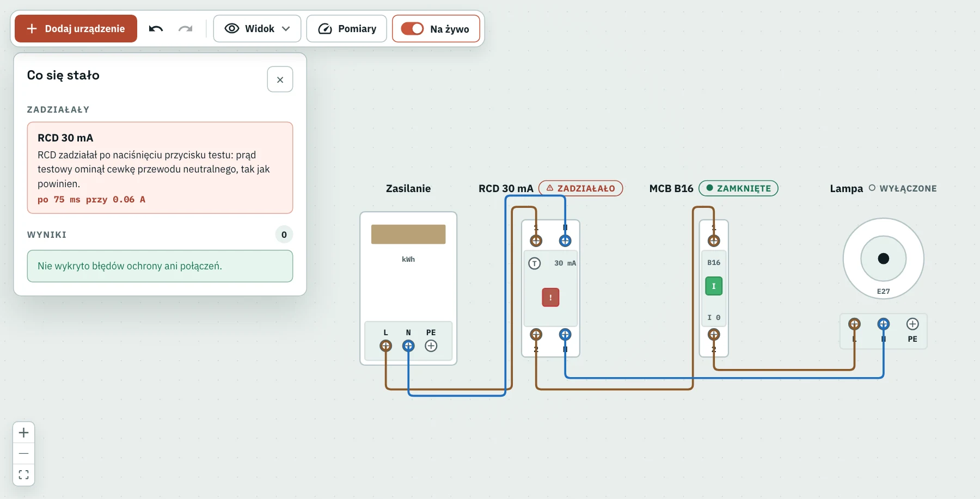Click the Zasilanie L terminal

click(385, 346)
